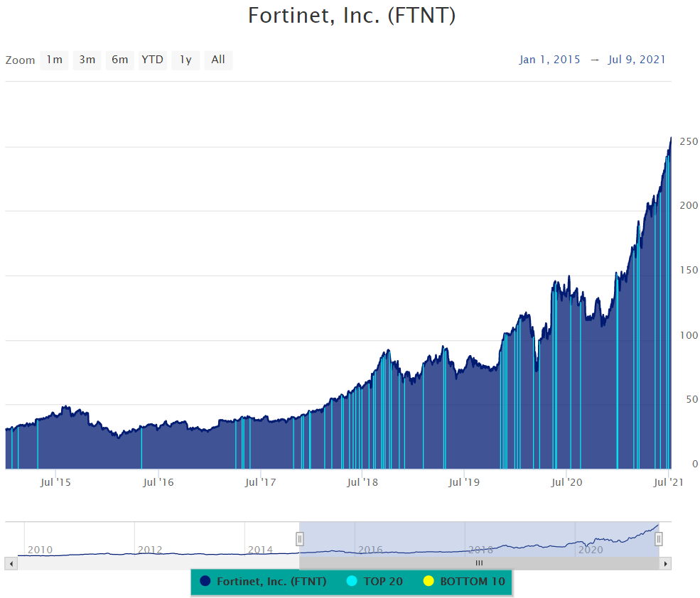Click the 50 y-axis value
Viewport: 700px width, 598px height.
coord(692,399)
